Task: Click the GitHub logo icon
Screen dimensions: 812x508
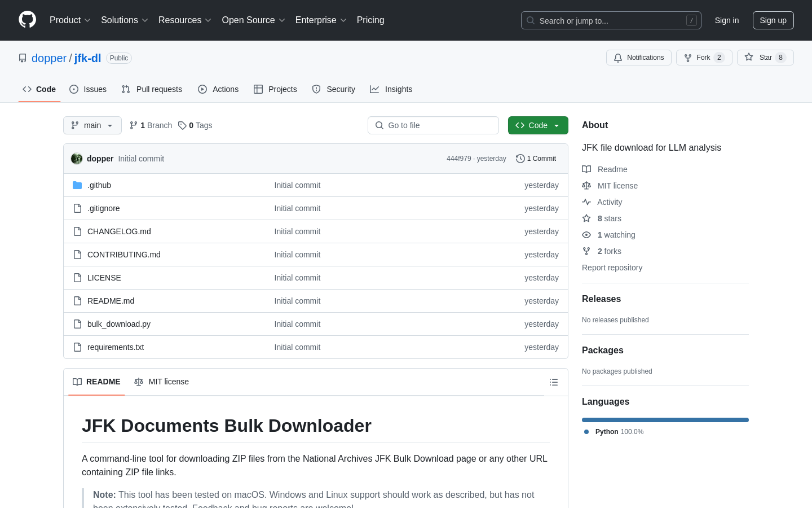Action: tap(27, 20)
